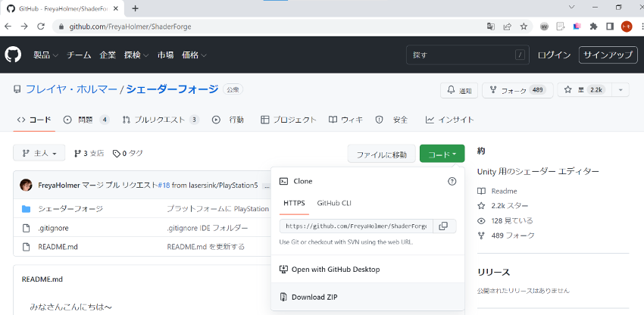Expand the 価格 navigation menu

pyautogui.click(x=194, y=55)
